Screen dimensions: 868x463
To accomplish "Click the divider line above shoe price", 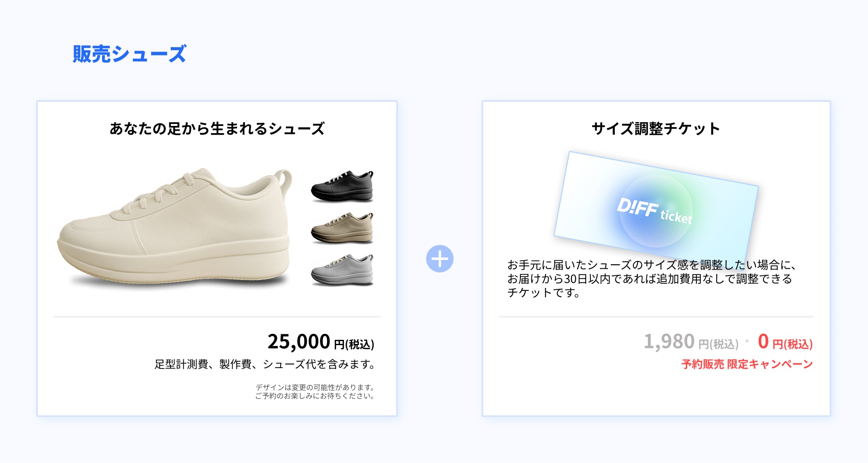I will coord(217,317).
